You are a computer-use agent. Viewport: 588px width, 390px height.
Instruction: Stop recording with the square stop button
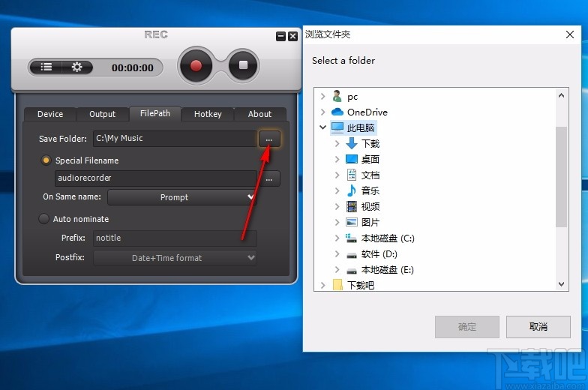click(243, 66)
